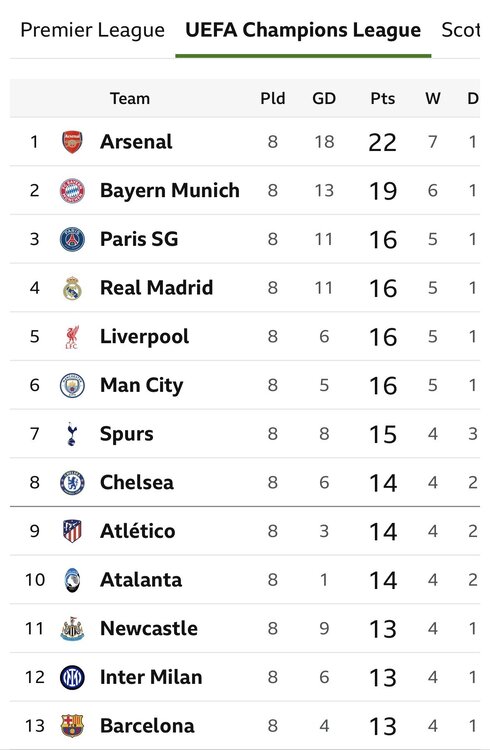Click the Arsenal club crest
The height and width of the screenshot is (750, 490).
click(72, 142)
